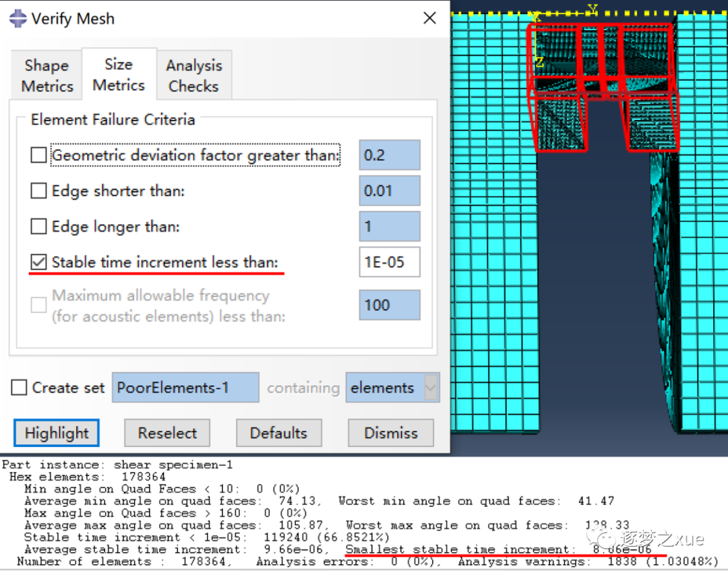
Task: Select the Size Metrics tab
Action: (119, 74)
